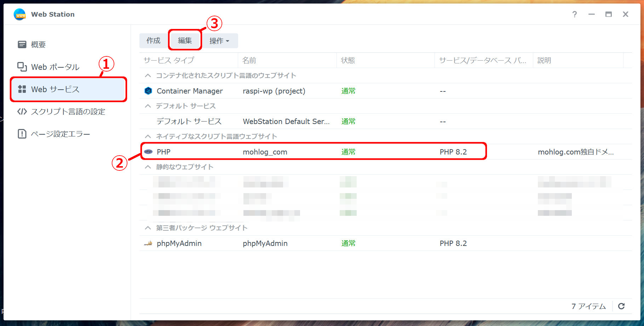Open the help question mark icon
The width and height of the screenshot is (644, 326).
pos(574,14)
